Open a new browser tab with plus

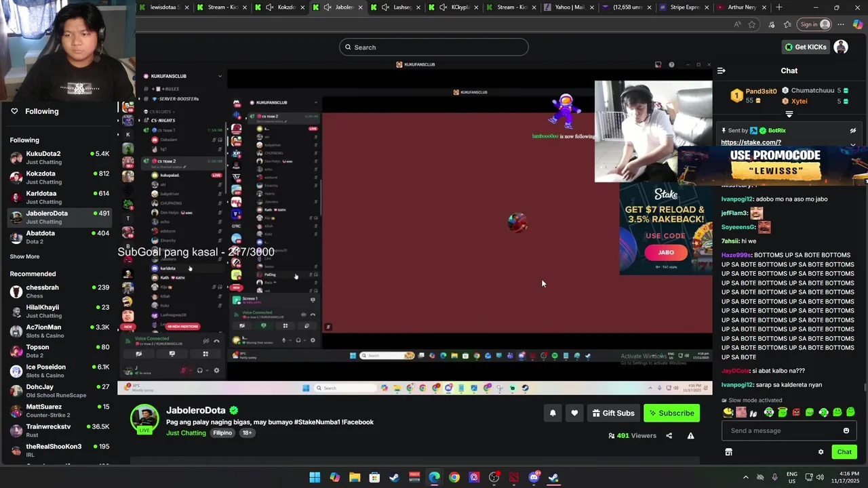pos(779,7)
